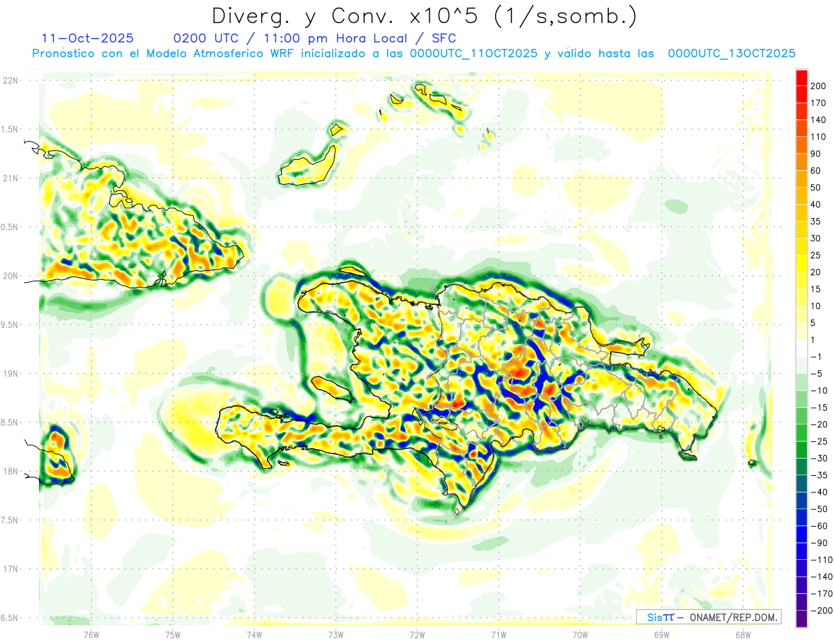Click the colorbar label '-10'

tap(821, 390)
